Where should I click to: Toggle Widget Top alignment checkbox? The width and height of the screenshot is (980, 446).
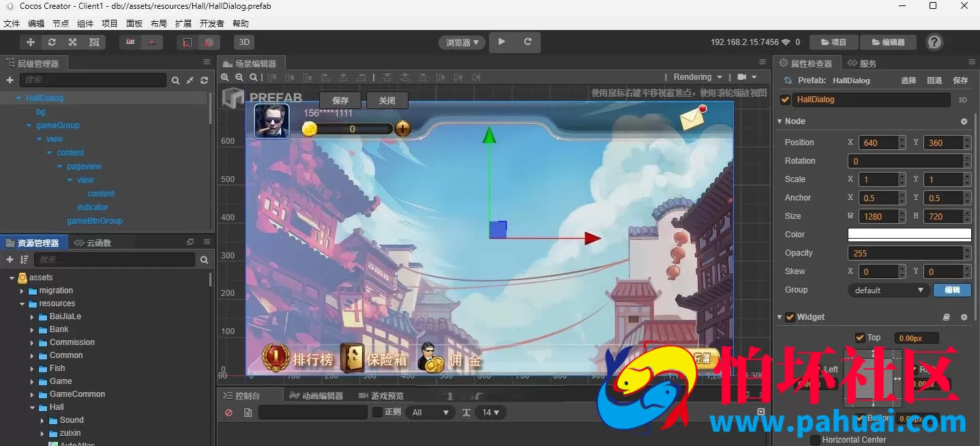point(860,338)
